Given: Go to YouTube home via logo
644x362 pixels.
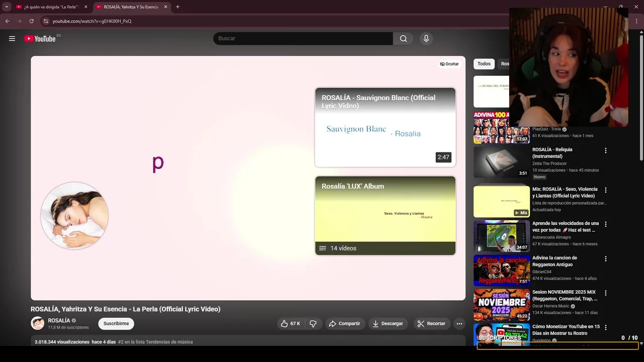Looking at the screenshot, I should point(40,39).
